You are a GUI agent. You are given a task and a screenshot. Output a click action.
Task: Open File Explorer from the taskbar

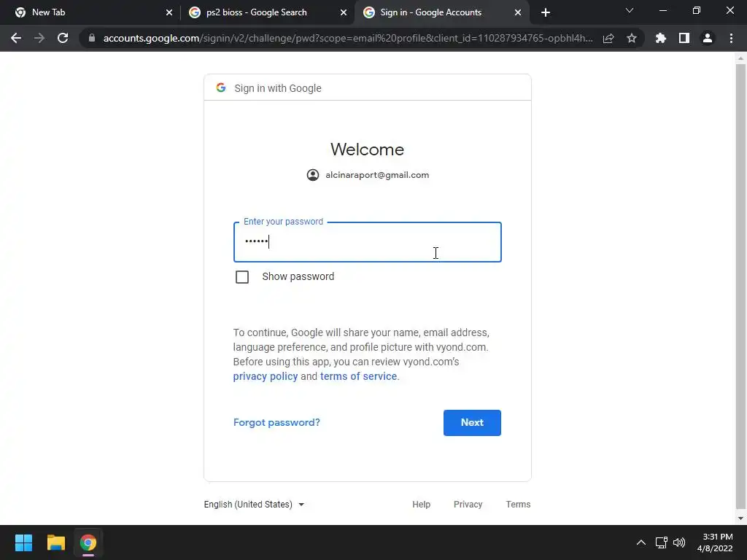tap(55, 542)
